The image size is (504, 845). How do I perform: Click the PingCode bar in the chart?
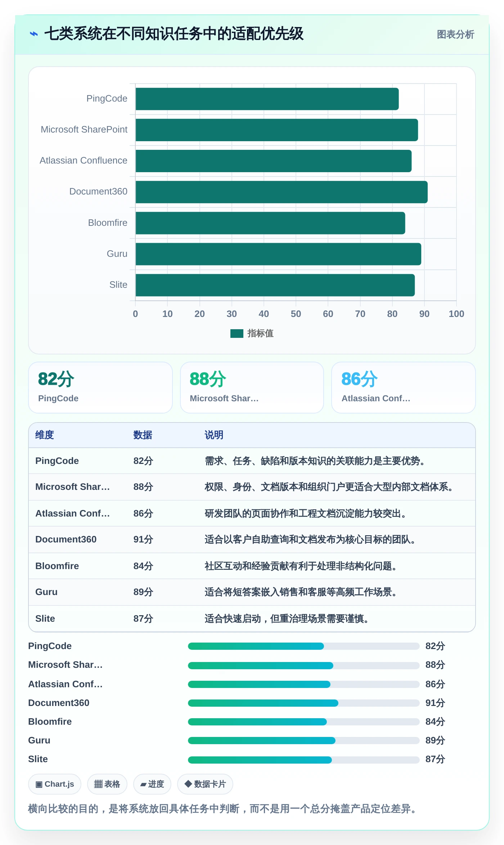point(267,99)
